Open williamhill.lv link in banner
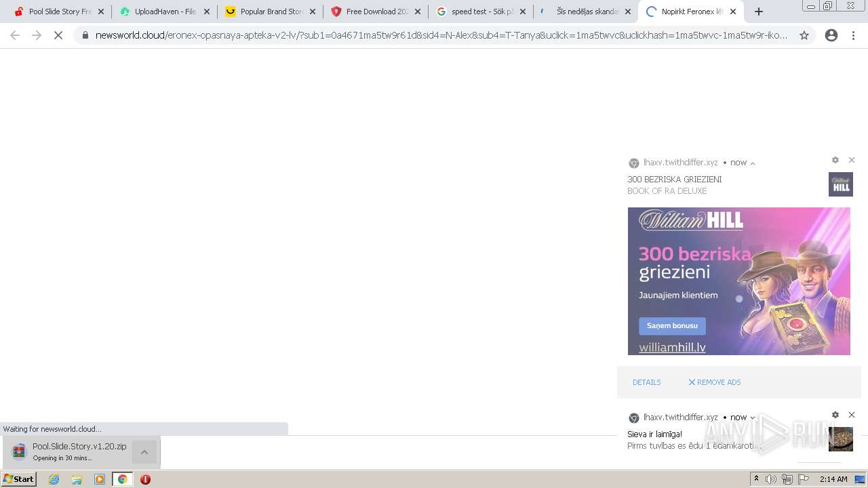The height and width of the screenshot is (488, 868). (x=672, y=348)
